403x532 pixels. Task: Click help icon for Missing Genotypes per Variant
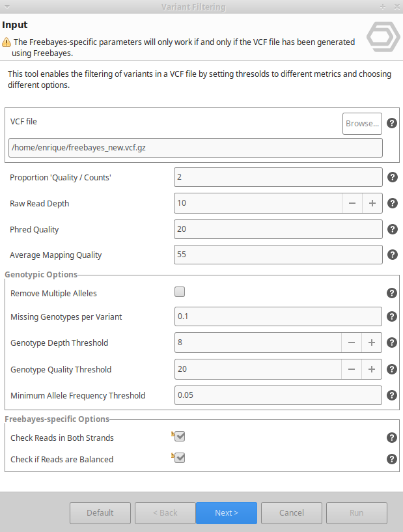[x=392, y=316]
